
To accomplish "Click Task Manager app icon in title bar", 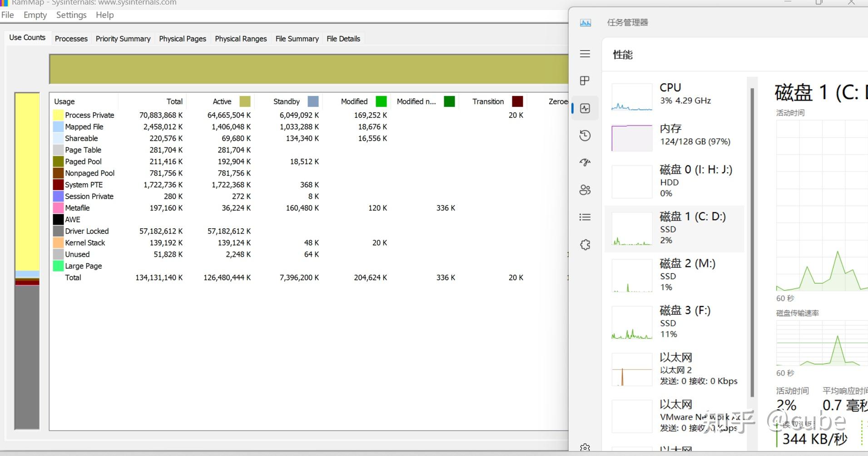I will [585, 23].
